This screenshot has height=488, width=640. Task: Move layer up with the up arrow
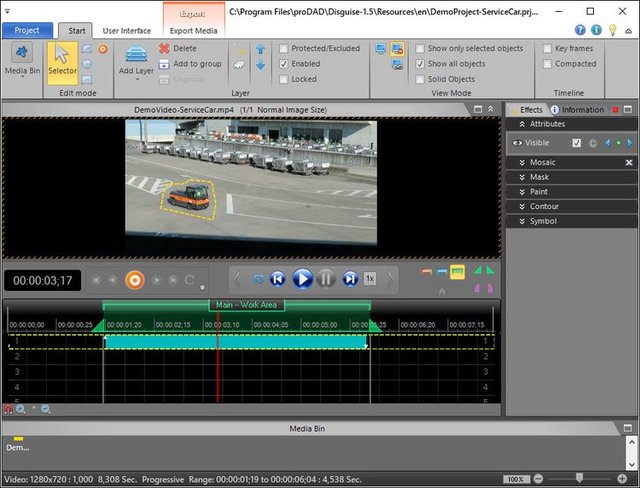[x=260, y=48]
